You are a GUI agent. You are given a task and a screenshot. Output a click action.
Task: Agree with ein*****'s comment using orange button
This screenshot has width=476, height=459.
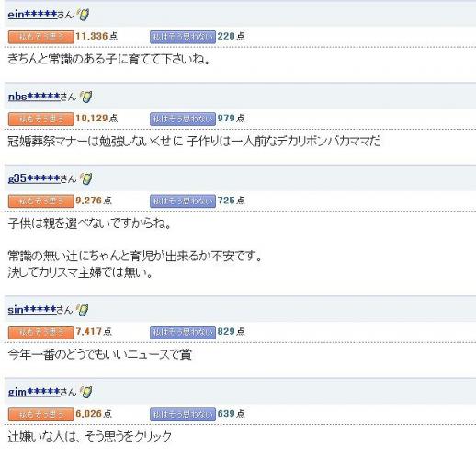(x=41, y=37)
